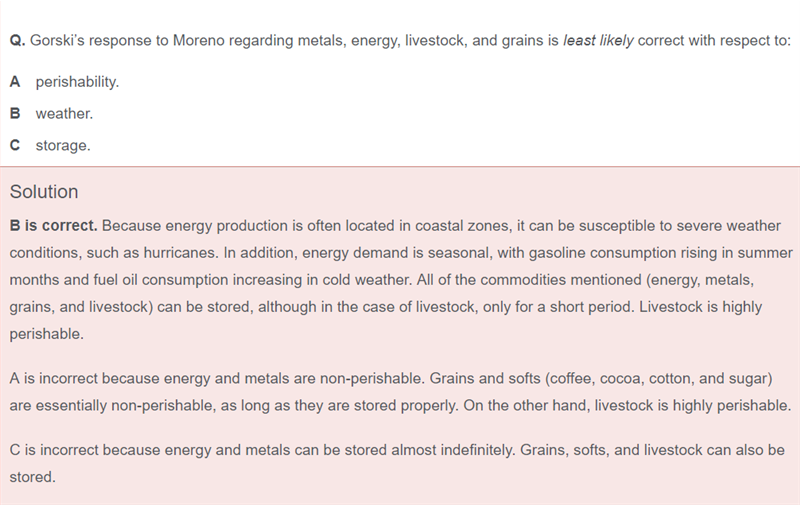Choose answer option B weather
800x505 pixels.
click(64, 113)
